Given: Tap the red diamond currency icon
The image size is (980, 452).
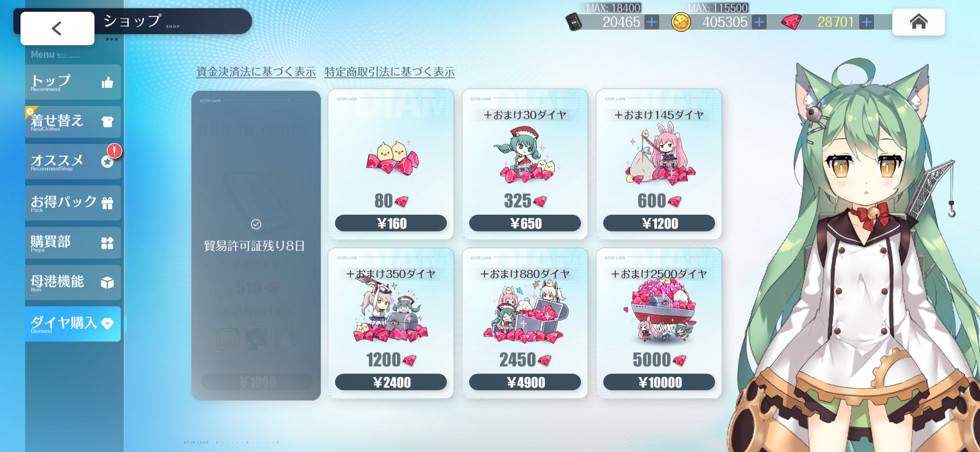Looking at the screenshot, I should click(x=791, y=22).
